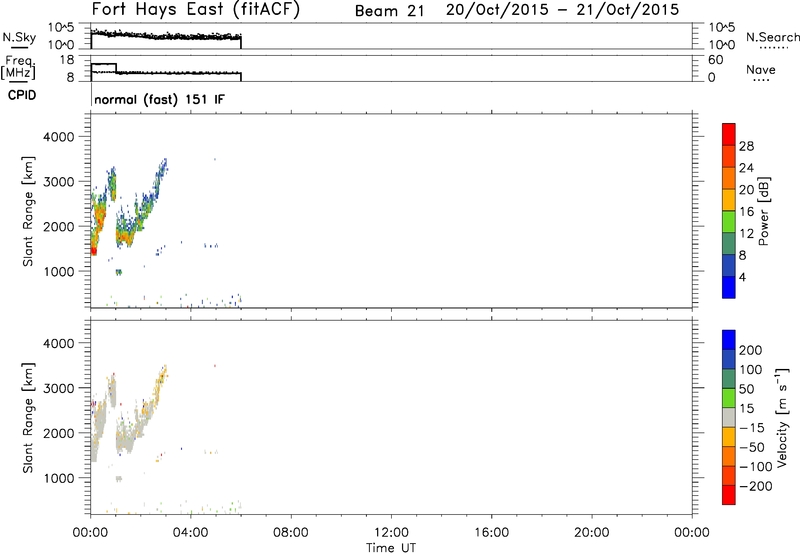Click the velocity panel 'Slant Range [km]' label
This screenshot has height=554, width=800.
(28, 418)
